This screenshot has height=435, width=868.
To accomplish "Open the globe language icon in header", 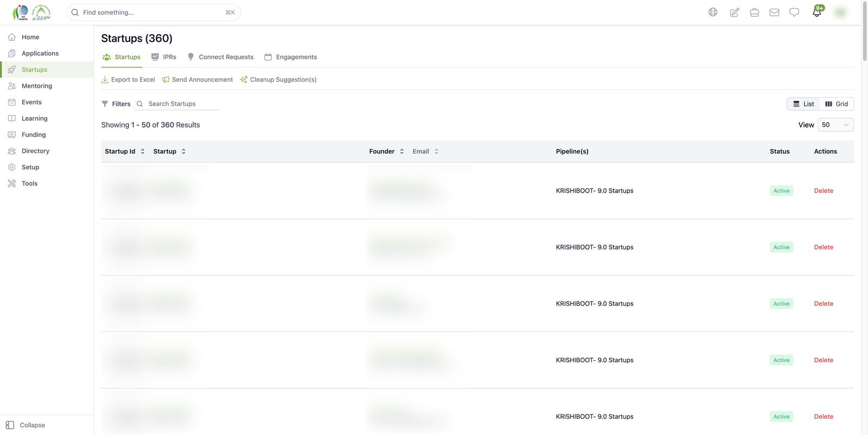I will pos(713,12).
